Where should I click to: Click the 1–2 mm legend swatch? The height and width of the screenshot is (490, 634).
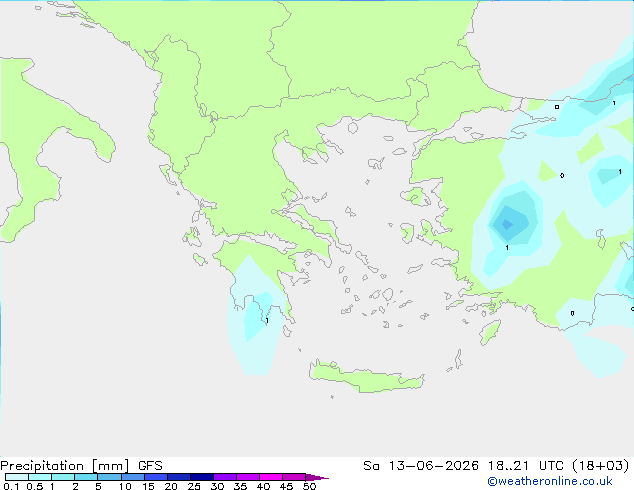click(x=63, y=477)
